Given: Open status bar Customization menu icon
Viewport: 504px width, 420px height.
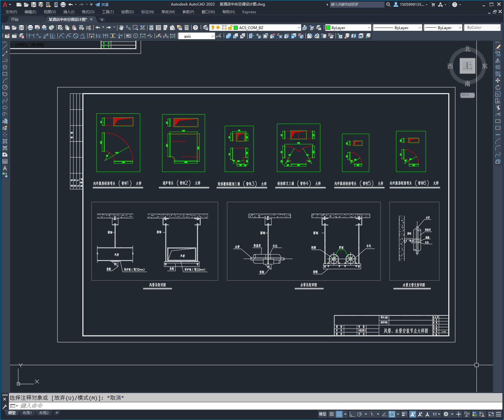Looking at the screenshot, I should 498,414.
